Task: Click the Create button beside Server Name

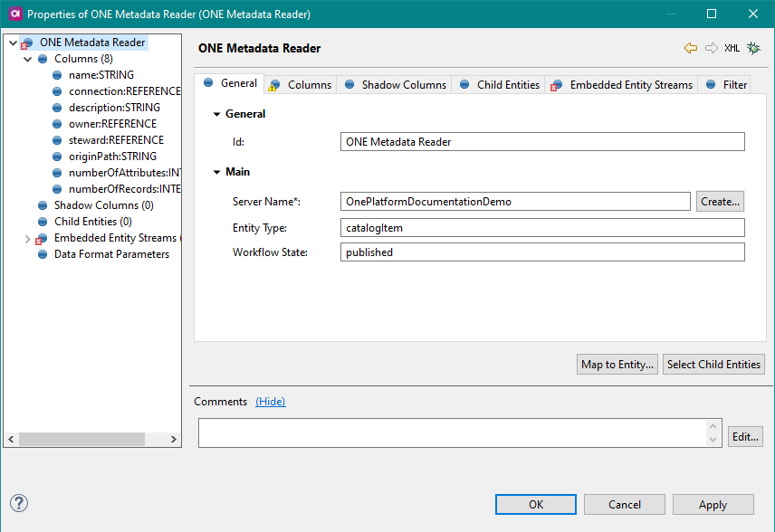Action: click(x=719, y=201)
